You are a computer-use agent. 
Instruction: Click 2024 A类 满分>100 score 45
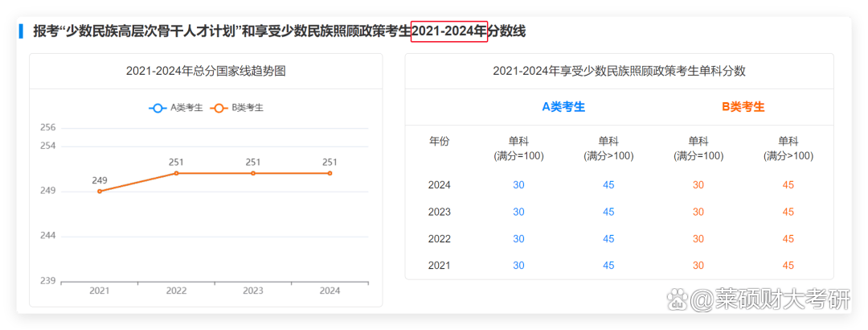608,185
